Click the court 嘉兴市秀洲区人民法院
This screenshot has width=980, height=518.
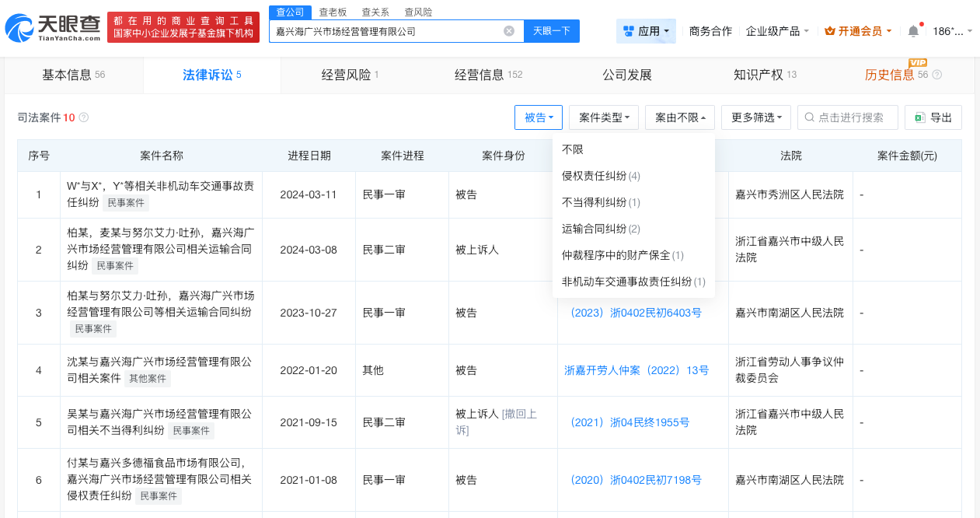(790, 194)
